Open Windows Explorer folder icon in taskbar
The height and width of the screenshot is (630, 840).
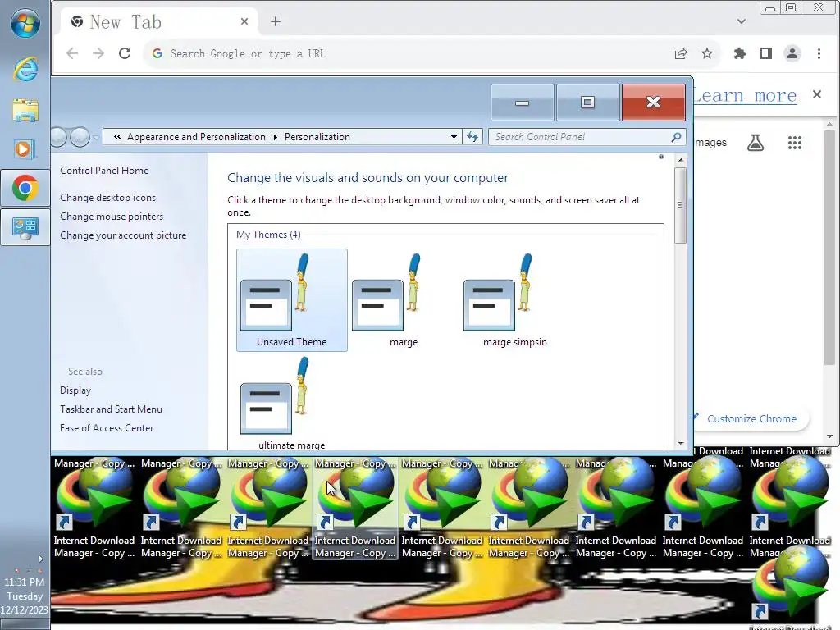pyautogui.click(x=25, y=110)
